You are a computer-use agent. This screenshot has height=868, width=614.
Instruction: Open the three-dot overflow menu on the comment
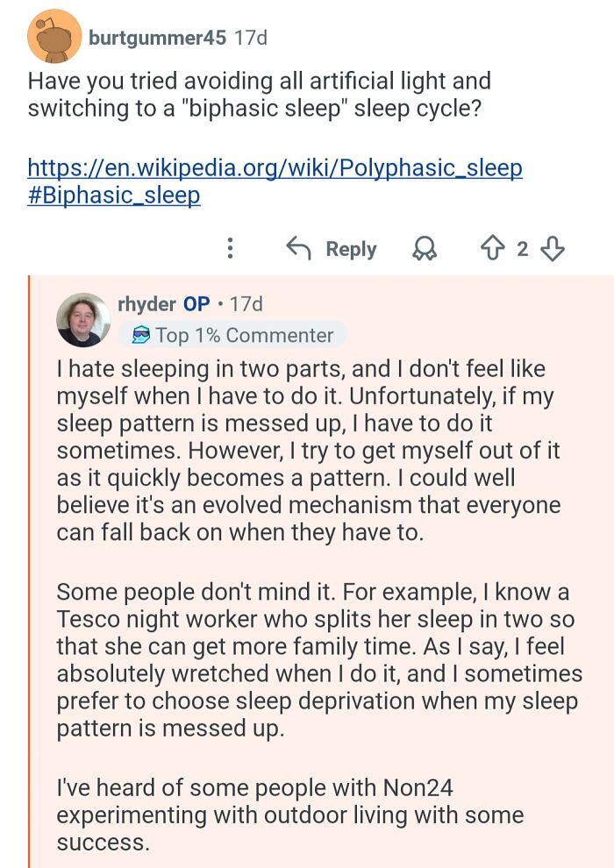[230, 249]
